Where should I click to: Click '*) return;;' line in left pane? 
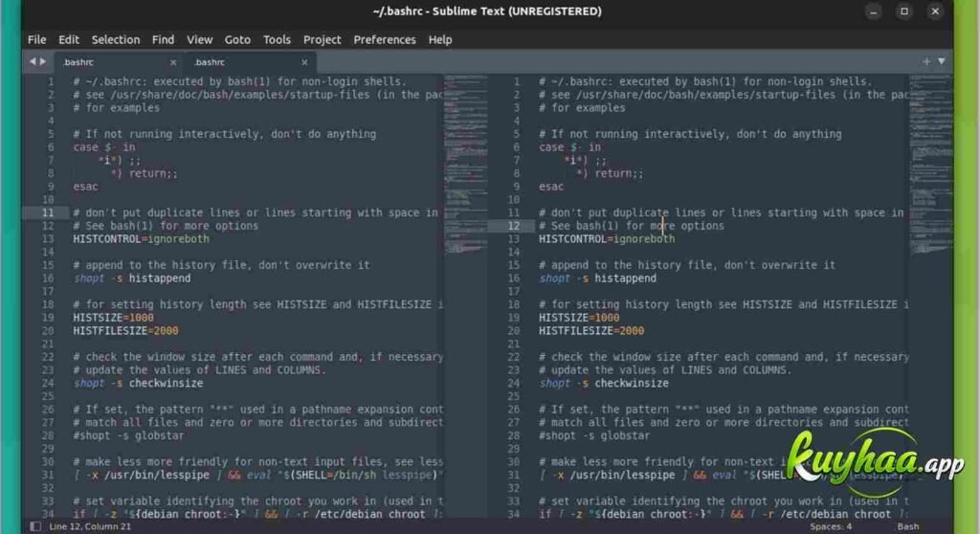pos(145,173)
